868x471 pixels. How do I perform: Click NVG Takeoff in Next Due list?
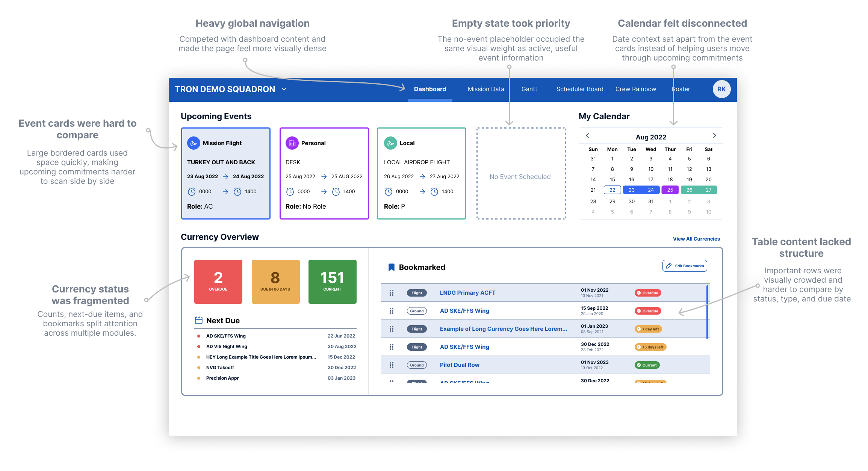[x=220, y=368]
